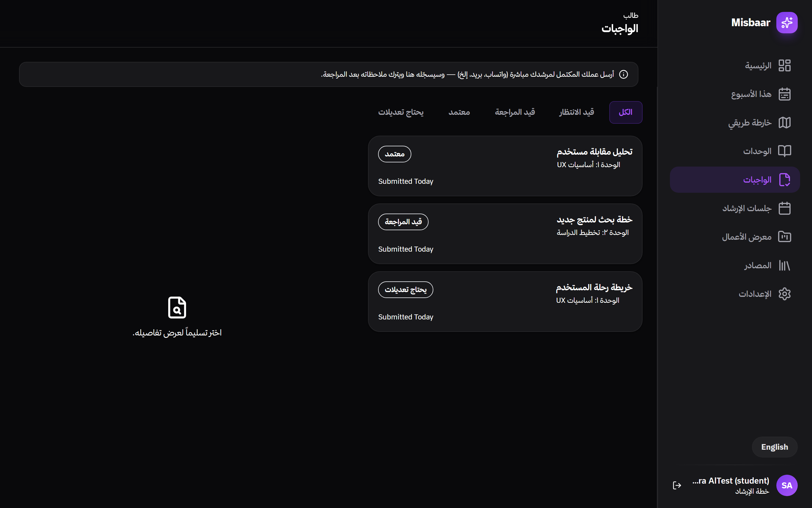Click the calendar icon beside جلسات الإرشاد
The image size is (812, 508).
click(784, 208)
